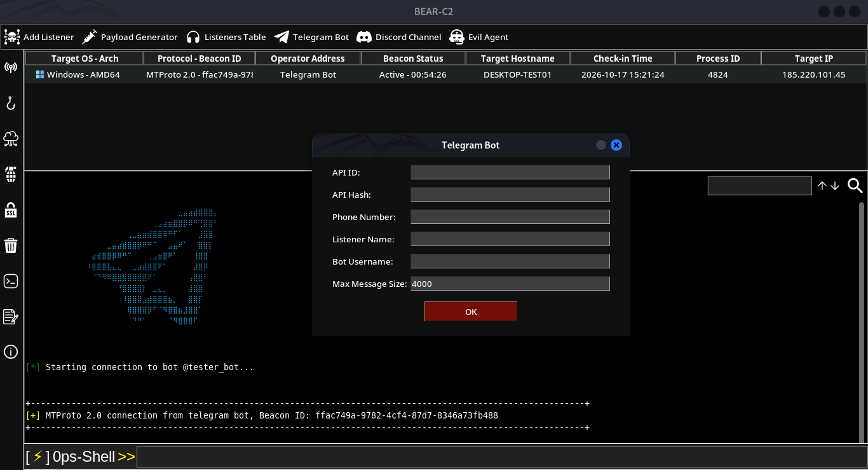Open Discord Channel toolbar item
Screen dimensions: 868x470
tap(399, 37)
